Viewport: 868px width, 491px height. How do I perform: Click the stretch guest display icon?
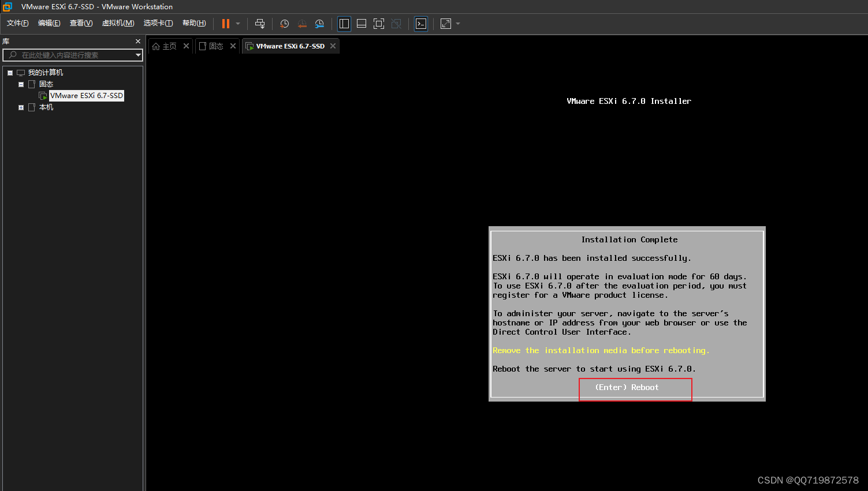coord(446,24)
